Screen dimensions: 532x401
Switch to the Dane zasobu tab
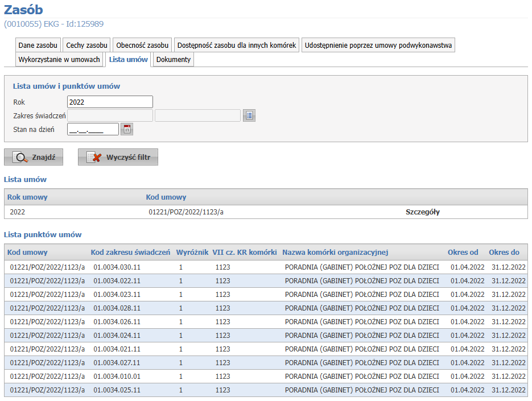pos(38,45)
